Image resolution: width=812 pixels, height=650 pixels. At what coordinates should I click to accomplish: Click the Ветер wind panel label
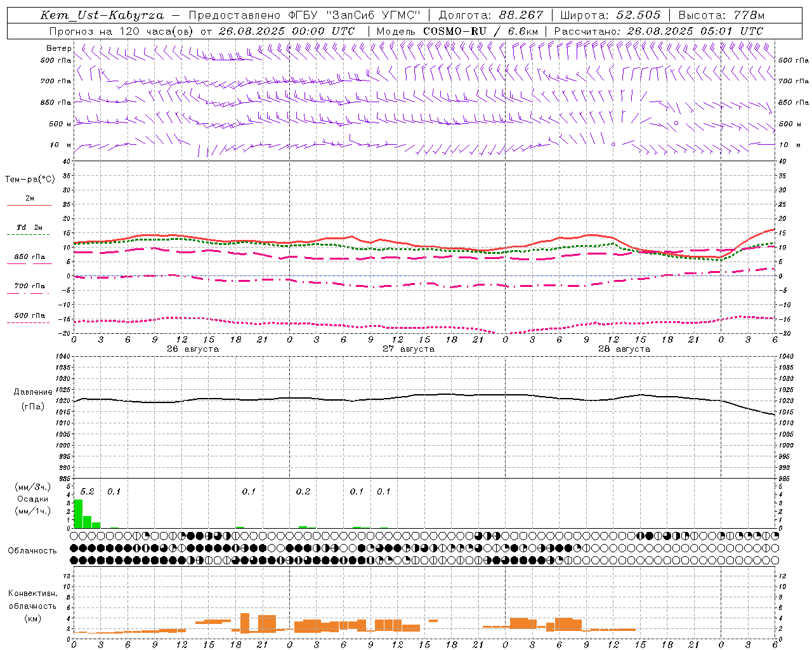tap(58, 48)
